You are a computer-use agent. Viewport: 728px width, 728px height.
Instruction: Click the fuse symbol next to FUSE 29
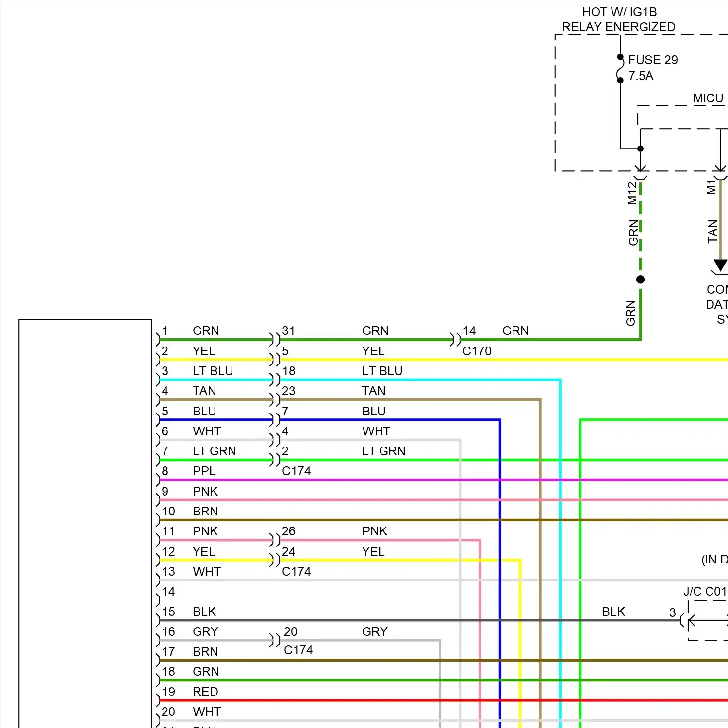coord(620,68)
